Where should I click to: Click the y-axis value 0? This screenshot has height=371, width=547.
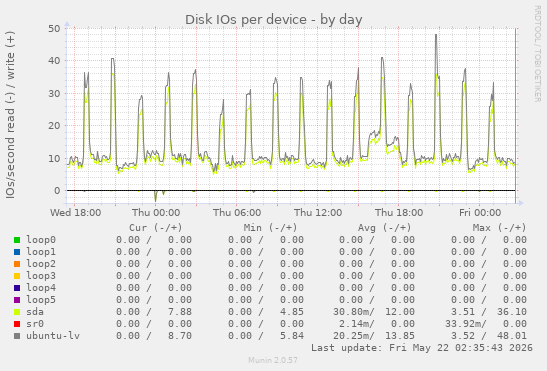point(57,191)
